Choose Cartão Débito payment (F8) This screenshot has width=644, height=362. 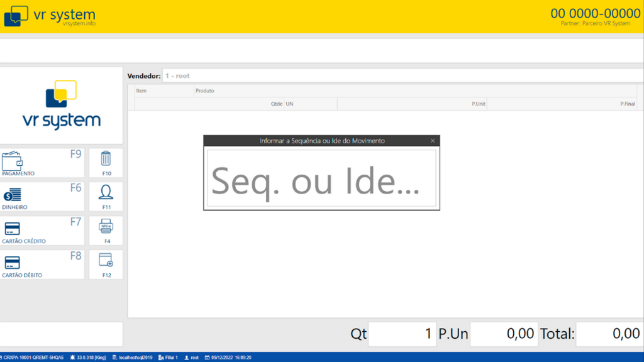(42, 265)
